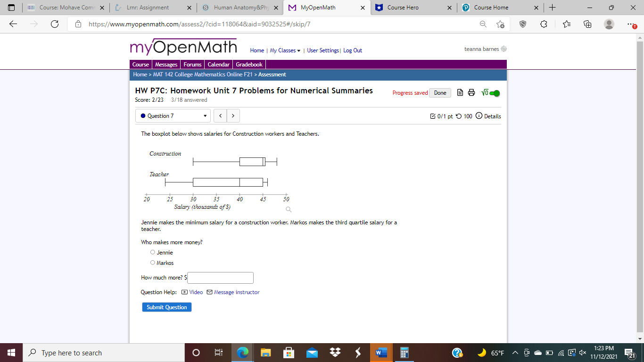Open the Gradebook menu item
The width and height of the screenshot is (644, 362).
point(249,64)
